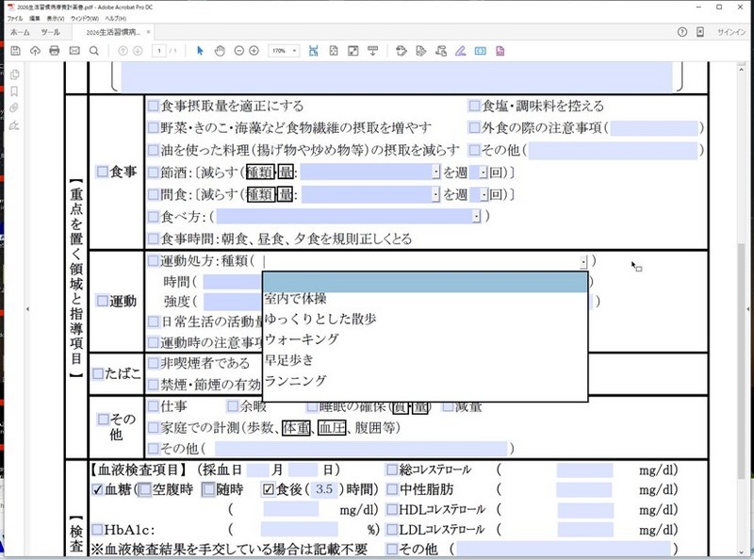Open the ウィンドウ(W) menu
The width and height of the screenshot is (754, 560).
point(85,18)
